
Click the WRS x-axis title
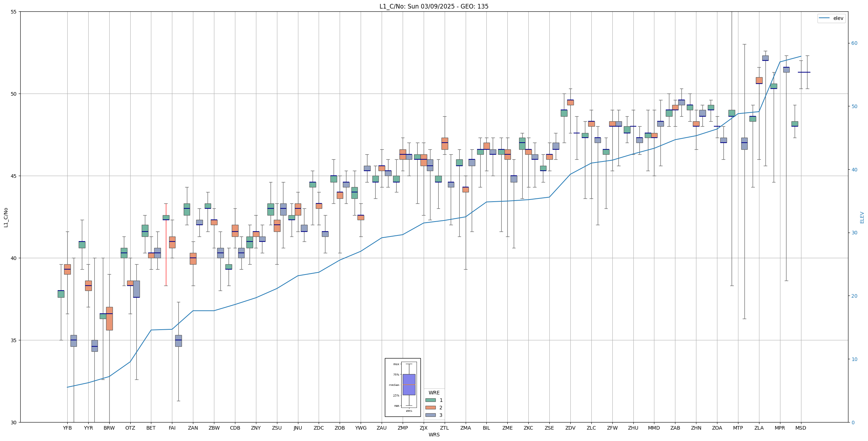coord(434,435)
